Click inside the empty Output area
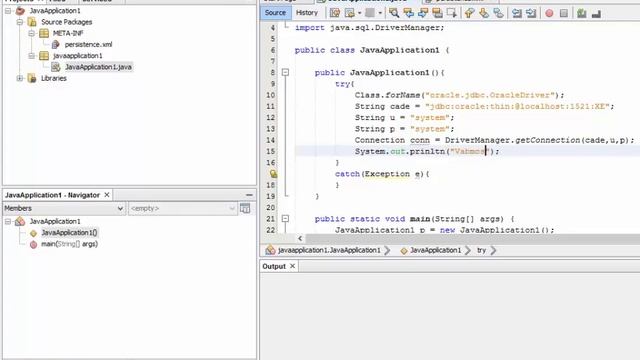640x360 pixels. pos(449,316)
